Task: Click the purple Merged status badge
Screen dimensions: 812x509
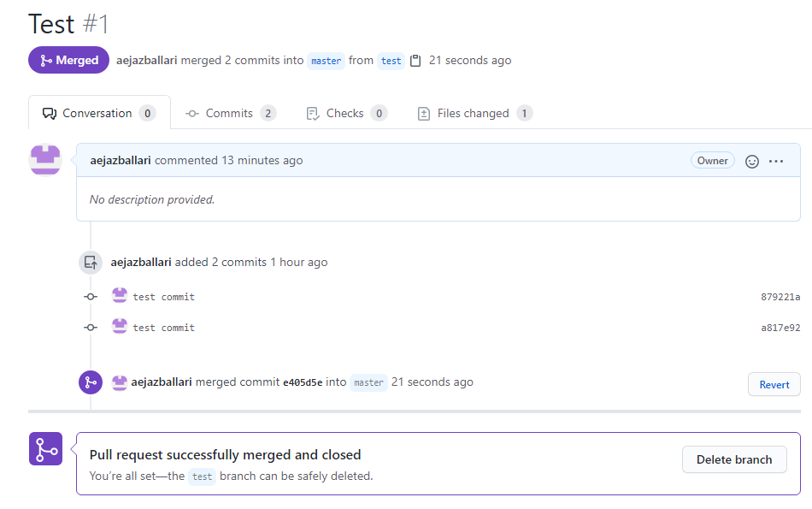Action: point(68,60)
